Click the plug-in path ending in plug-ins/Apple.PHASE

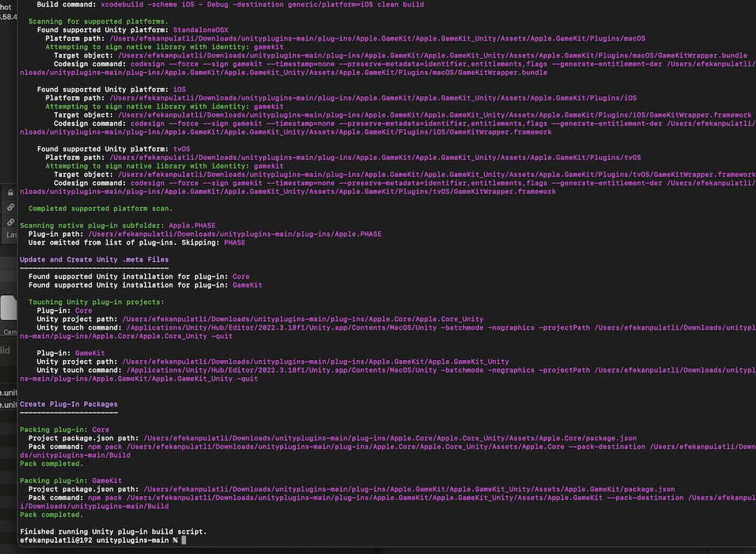pos(235,234)
